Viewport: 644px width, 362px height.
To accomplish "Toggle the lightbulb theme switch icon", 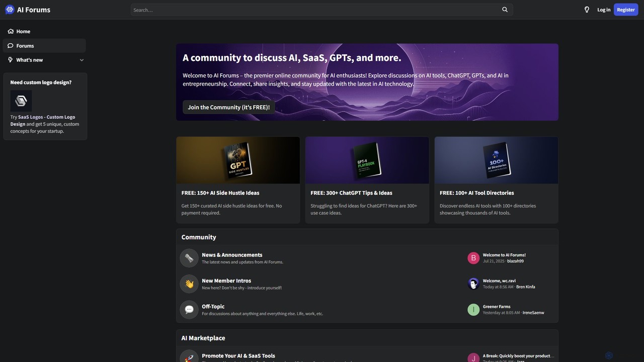I will pyautogui.click(x=587, y=10).
